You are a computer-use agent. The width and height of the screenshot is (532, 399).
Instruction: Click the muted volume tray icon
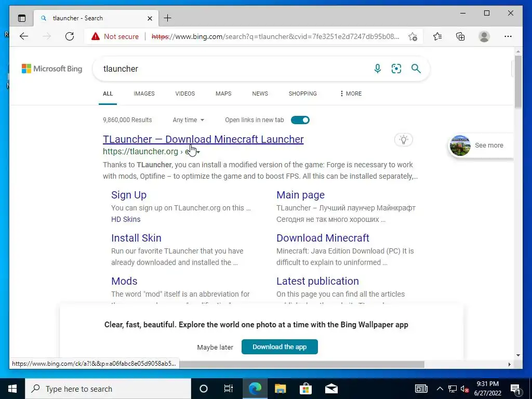pos(465,389)
